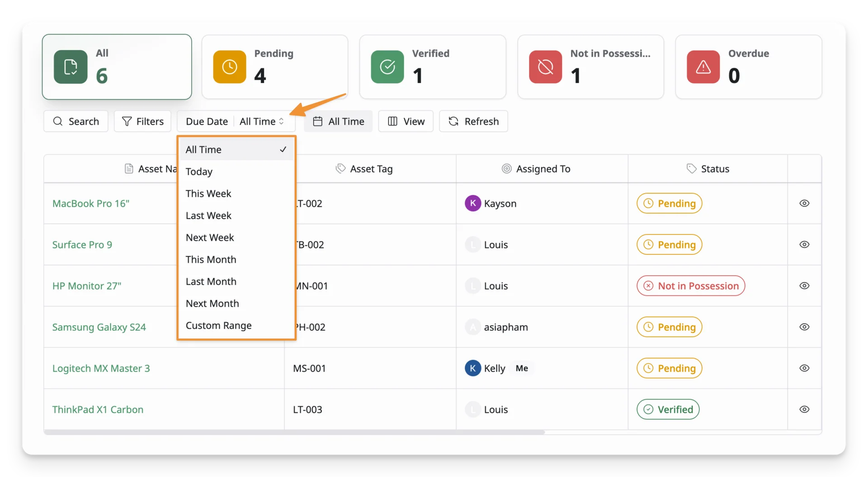Select All Time in the dropdown list
Viewport: 868px width, 477px height.
click(x=236, y=150)
